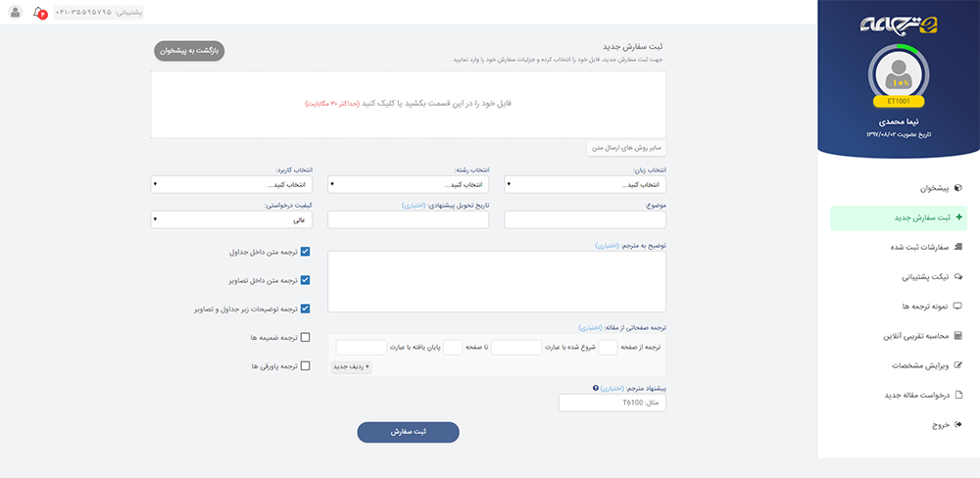The image size is (980, 478).
Task: Click the plus icon beside ثبت سفارش جدید
Action: tap(960, 217)
